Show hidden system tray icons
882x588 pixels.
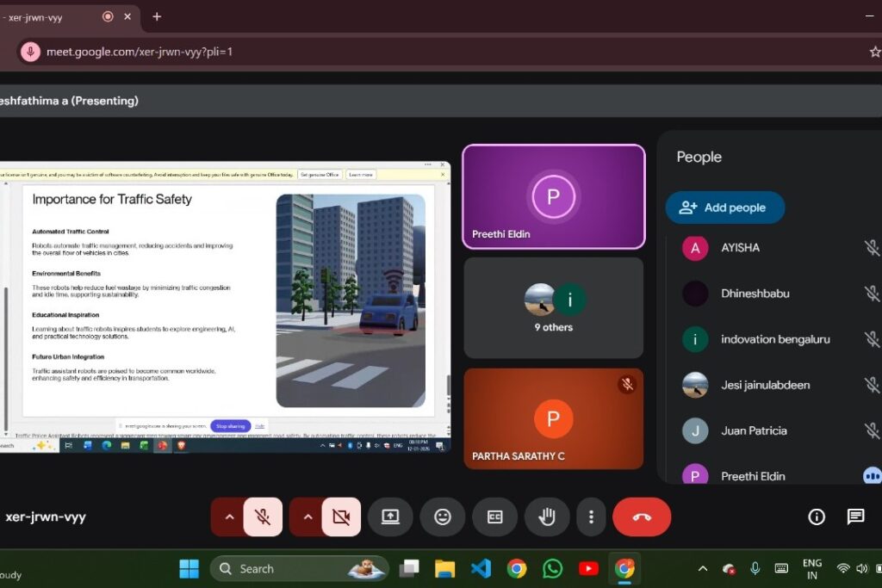coord(703,569)
